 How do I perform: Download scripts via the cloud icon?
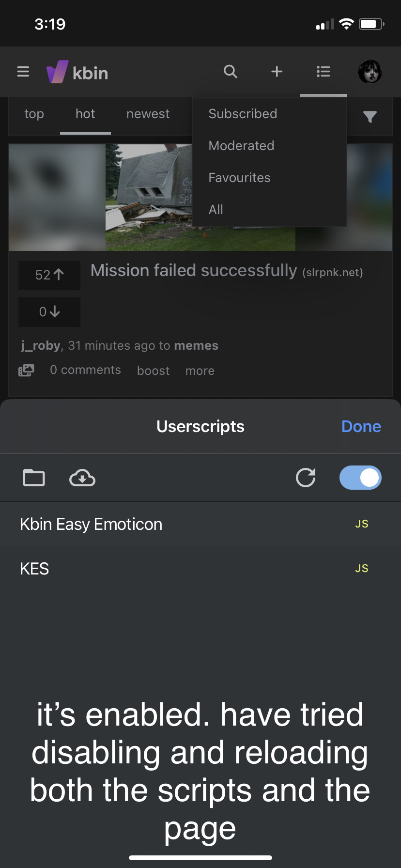click(82, 477)
